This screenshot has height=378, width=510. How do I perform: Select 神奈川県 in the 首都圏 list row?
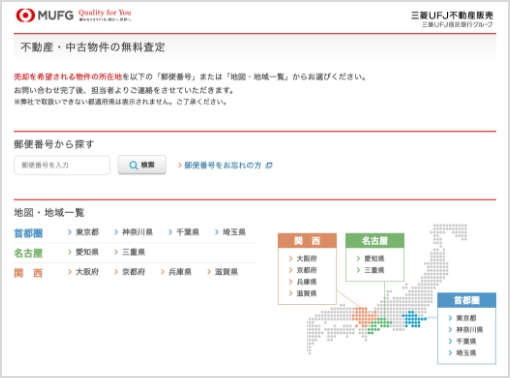point(137,232)
